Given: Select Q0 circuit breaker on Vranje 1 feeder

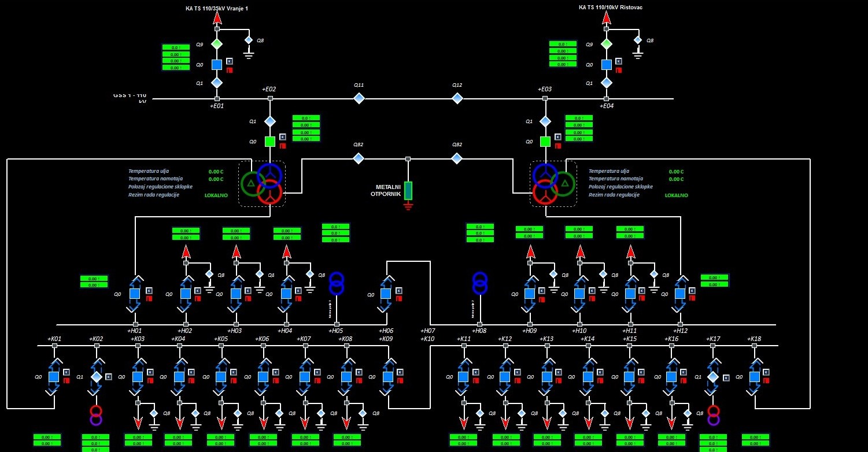Looking at the screenshot, I should (x=217, y=65).
